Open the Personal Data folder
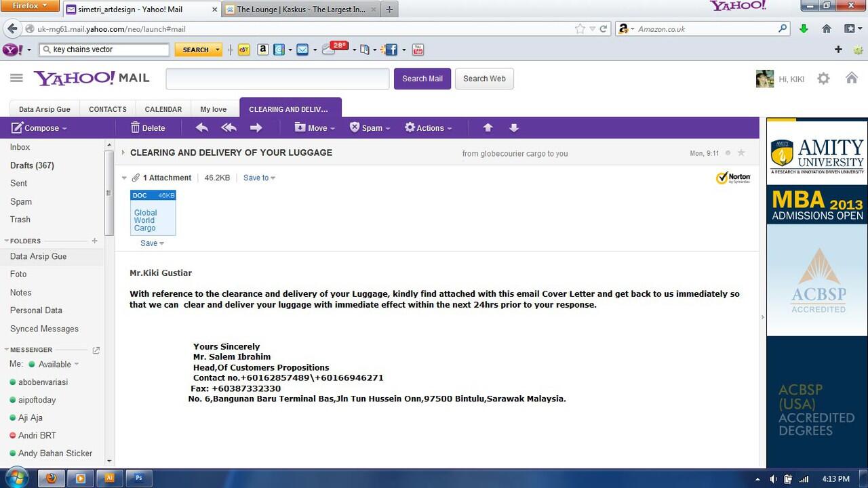Viewport: 868px width, 488px height. coord(36,310)
